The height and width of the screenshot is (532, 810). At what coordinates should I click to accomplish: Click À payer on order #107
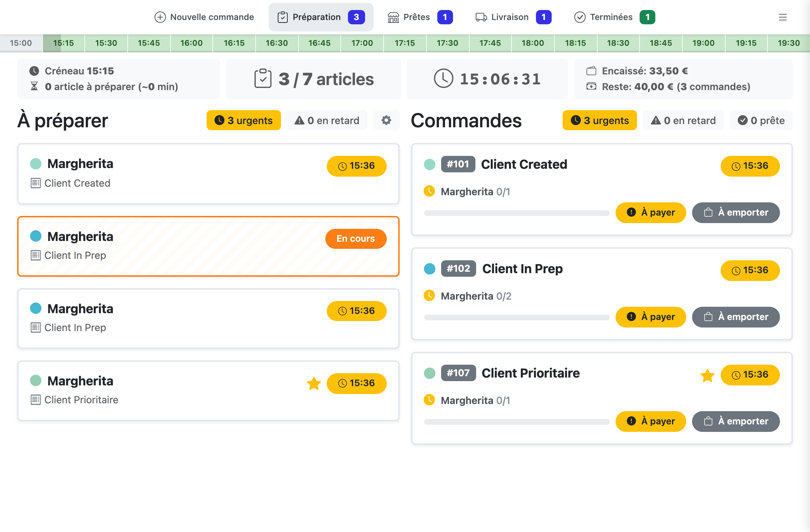[651, 421]
